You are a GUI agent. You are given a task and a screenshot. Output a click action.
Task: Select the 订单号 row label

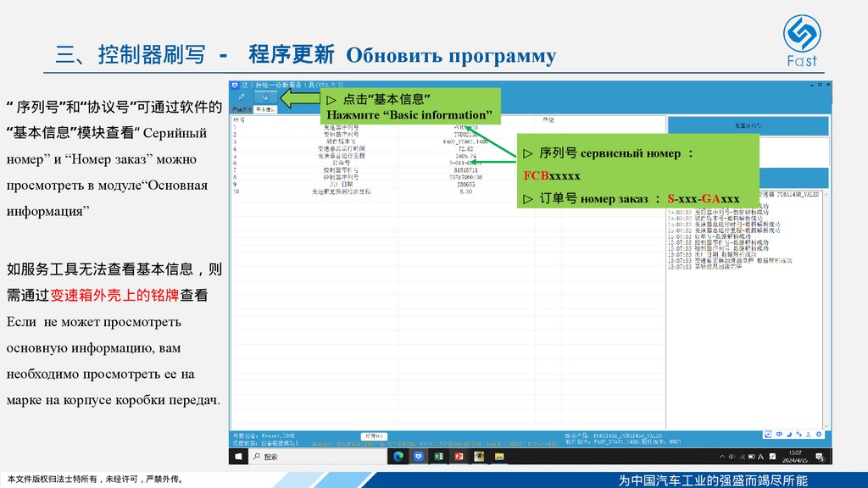(341, 164)
